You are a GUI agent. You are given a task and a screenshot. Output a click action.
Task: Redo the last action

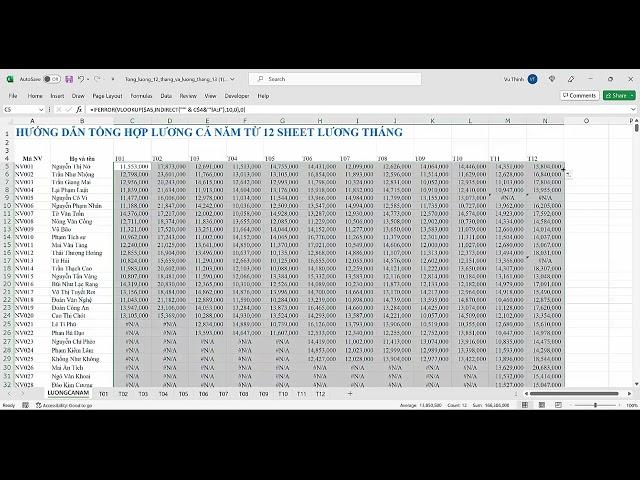(97, 79)
